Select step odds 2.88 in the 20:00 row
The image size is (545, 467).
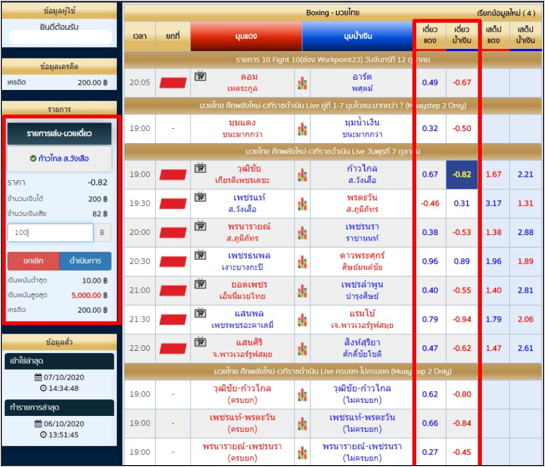click(525, 232)
